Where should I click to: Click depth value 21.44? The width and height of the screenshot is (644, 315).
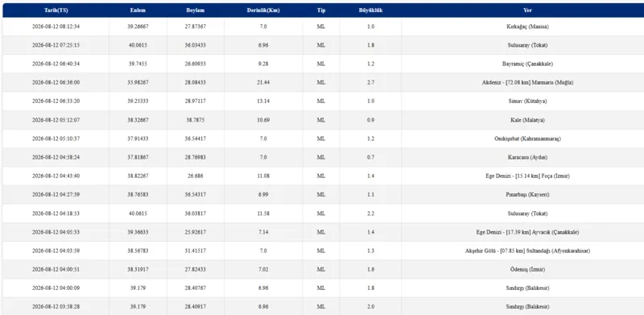coord(263,83)
